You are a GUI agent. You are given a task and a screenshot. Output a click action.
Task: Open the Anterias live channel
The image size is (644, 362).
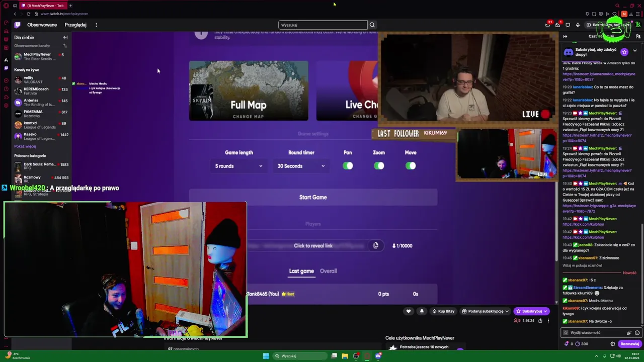[41, 102]
